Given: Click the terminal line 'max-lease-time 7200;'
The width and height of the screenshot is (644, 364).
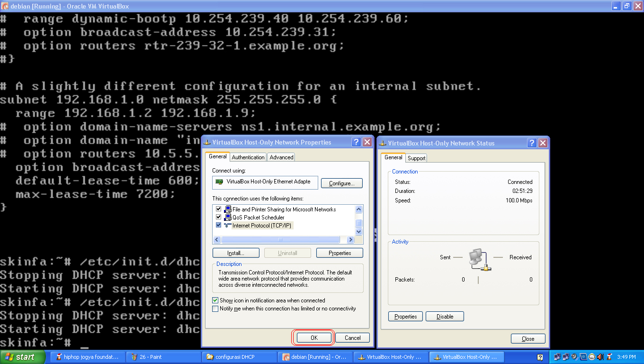Looking at the screenshot, I should point(95,194).
